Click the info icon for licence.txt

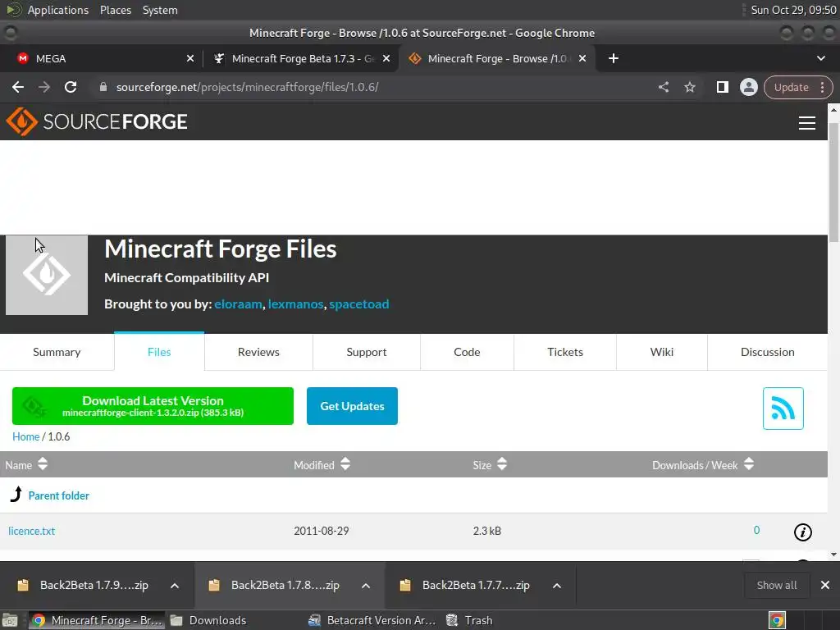[x=802, y=532]
